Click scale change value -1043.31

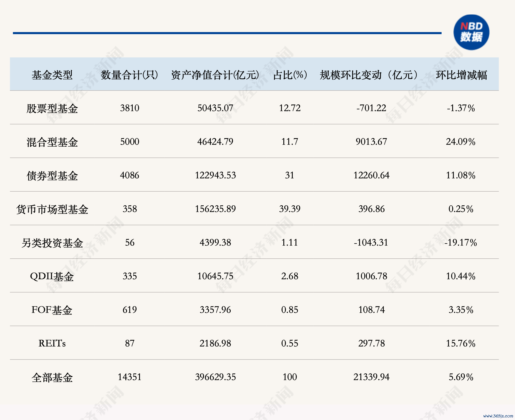tap(371, 242)
